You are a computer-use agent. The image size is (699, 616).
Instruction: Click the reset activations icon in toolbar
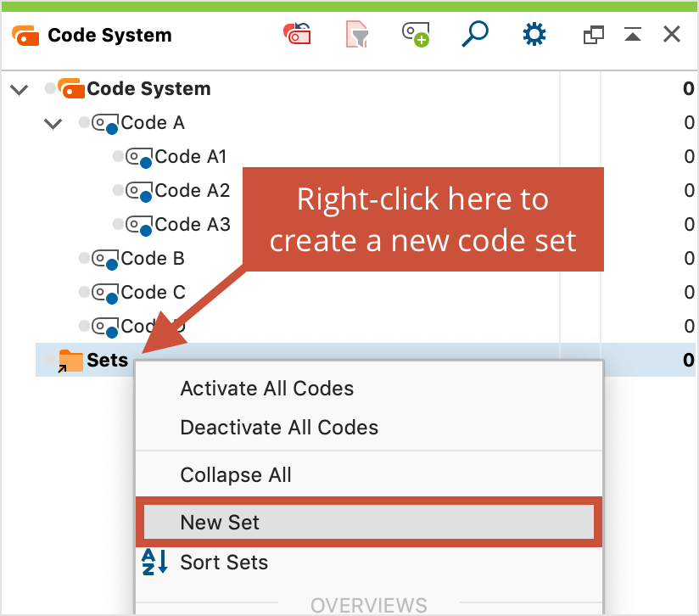pos(297,34)
